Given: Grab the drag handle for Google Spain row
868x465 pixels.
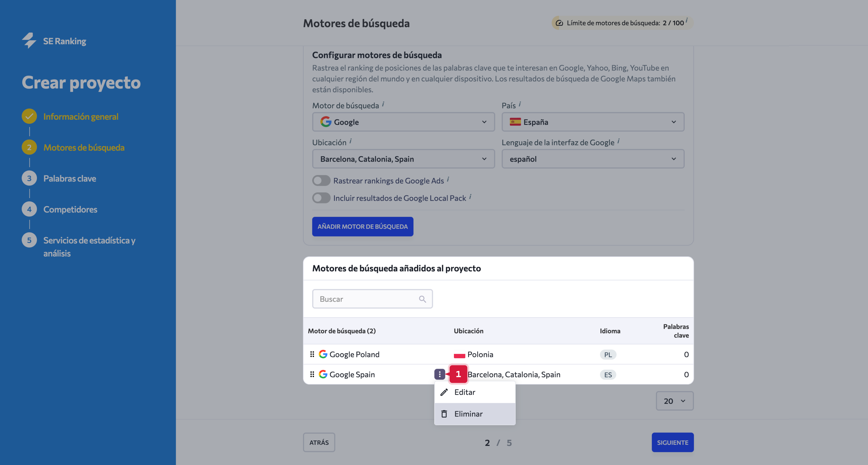Looking at the screenshot, I should 312,374.
